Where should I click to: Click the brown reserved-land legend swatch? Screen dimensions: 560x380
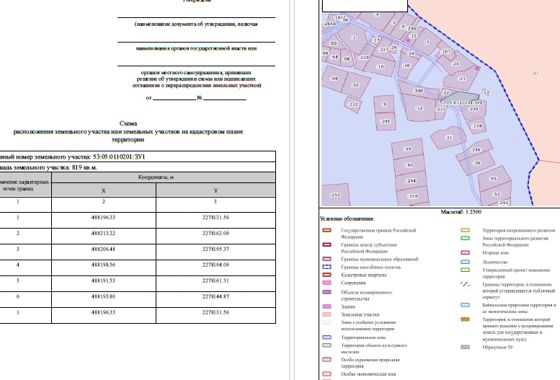point(465,319)
